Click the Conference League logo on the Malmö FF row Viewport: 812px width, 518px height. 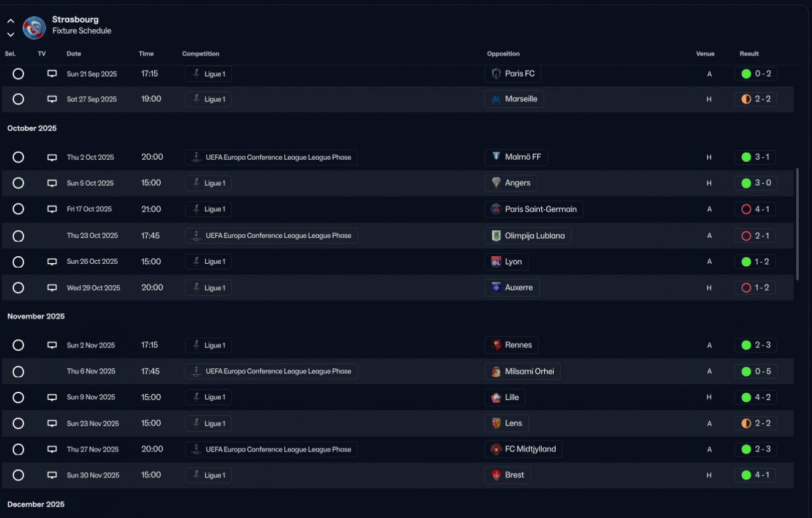[x=197, y=157]
